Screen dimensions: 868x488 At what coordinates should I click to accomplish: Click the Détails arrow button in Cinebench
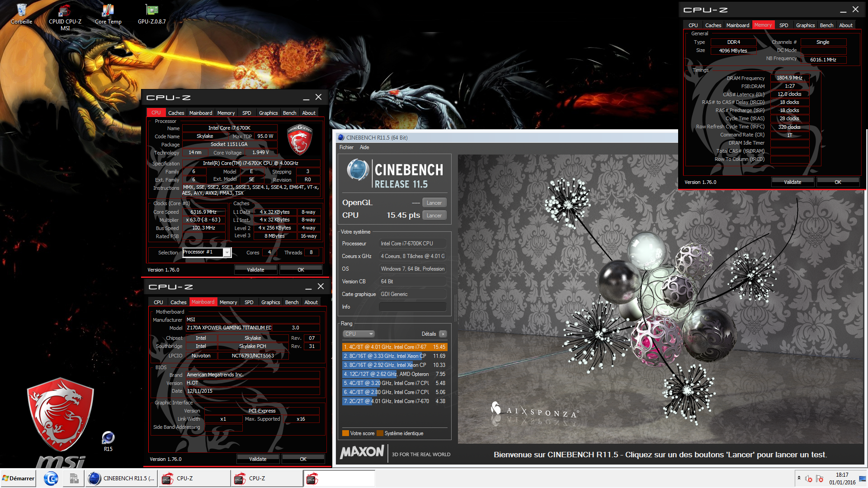tap(443, 334)
